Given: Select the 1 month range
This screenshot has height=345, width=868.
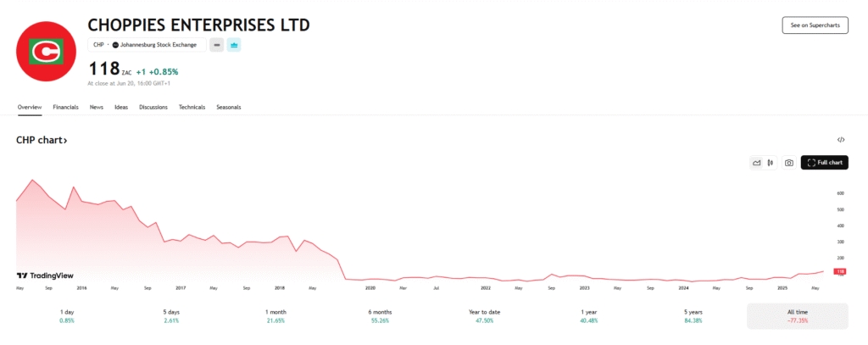Looking at the screenshot, I should coord(275,316).
